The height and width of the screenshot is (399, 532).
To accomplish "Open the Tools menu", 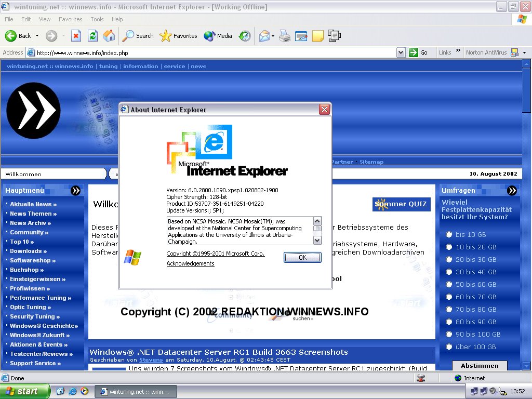I will 97,19.
